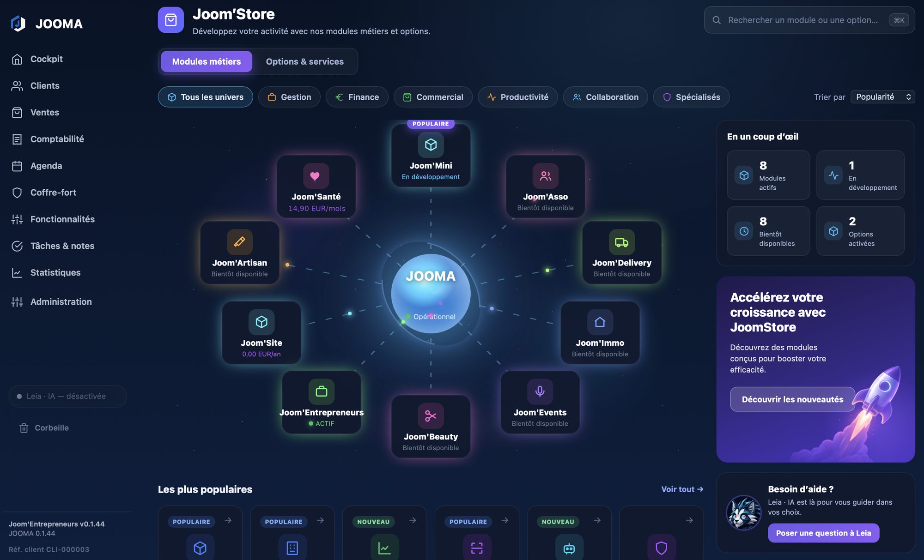Click the Joom'Events microphone icon
Image resolution: width=924 pixels, height=560 pixels.
540,391
